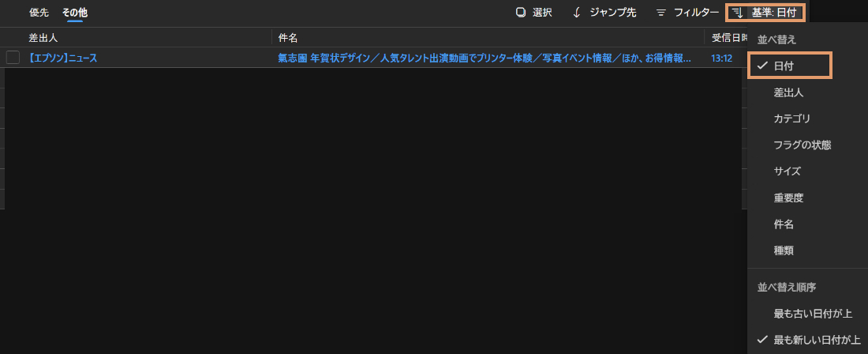Open the フィルター filter icon
The image size is (868, 354).
click(661, 13)
